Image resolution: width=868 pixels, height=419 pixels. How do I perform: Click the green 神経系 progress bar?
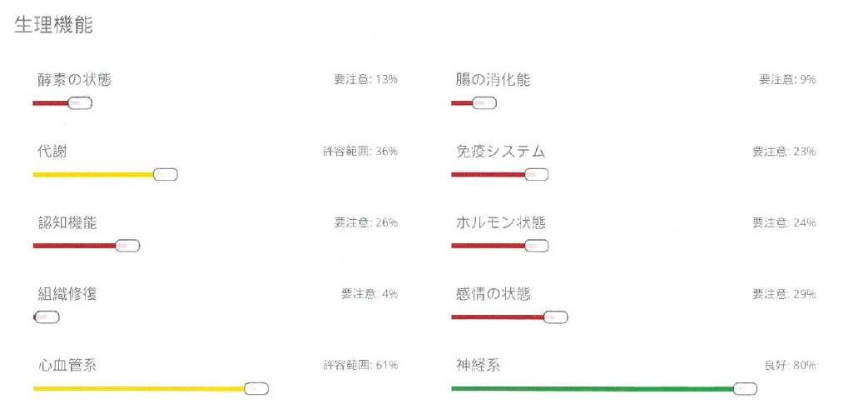pos(593,388)
